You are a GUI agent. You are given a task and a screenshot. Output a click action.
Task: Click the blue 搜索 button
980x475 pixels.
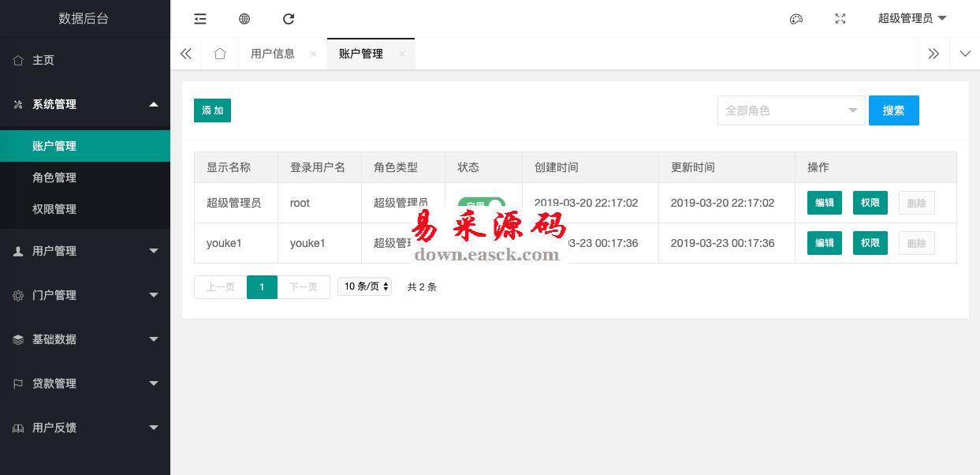(893, 110)
